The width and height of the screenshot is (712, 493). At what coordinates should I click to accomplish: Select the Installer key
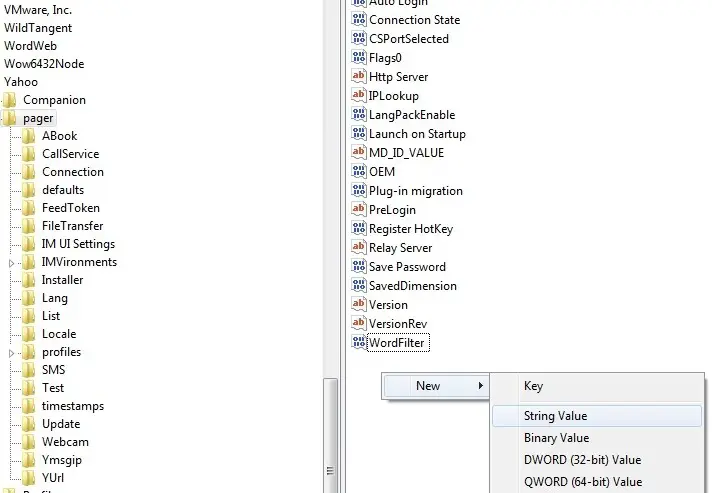tap(63, 280)
